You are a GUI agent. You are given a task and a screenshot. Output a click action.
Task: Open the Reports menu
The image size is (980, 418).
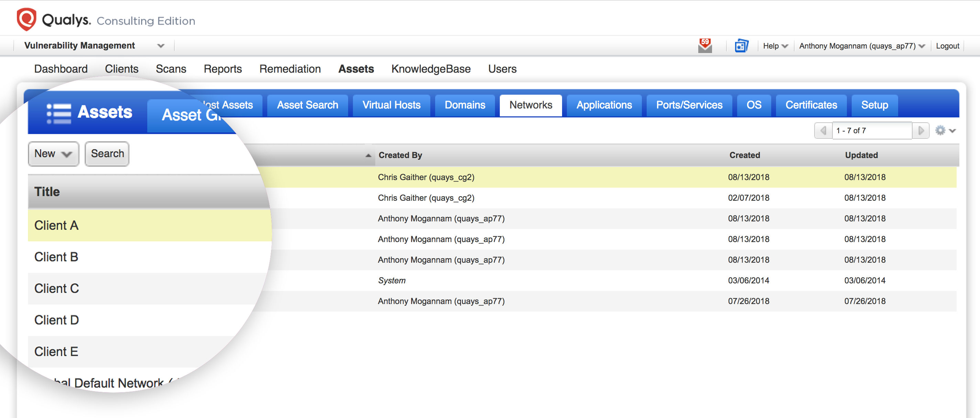click(223, 69)
